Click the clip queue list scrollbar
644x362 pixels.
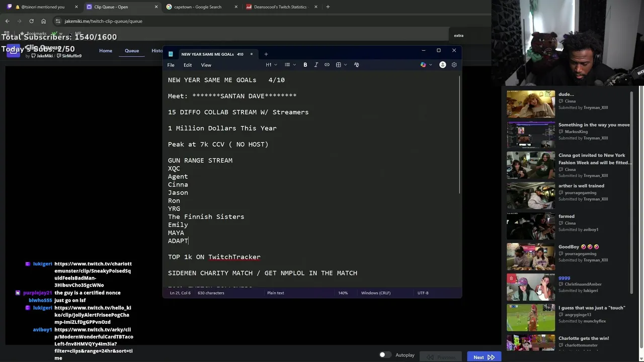coord(632,192)
